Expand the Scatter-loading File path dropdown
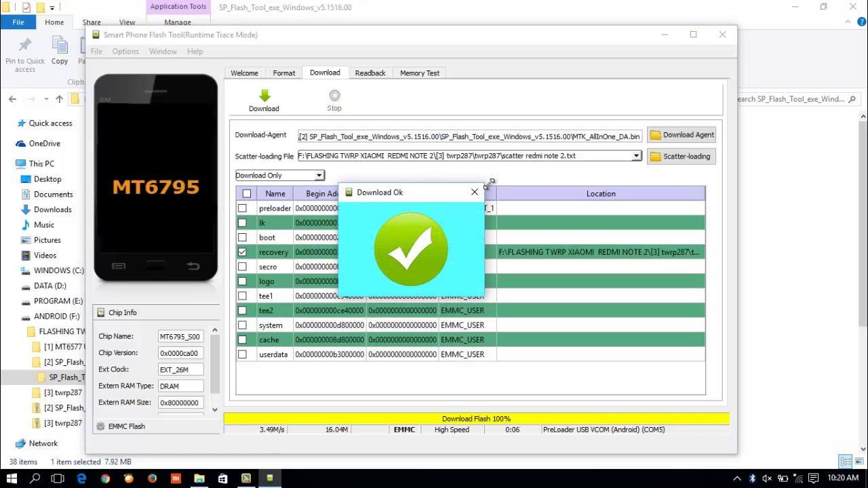 (636, 156)
